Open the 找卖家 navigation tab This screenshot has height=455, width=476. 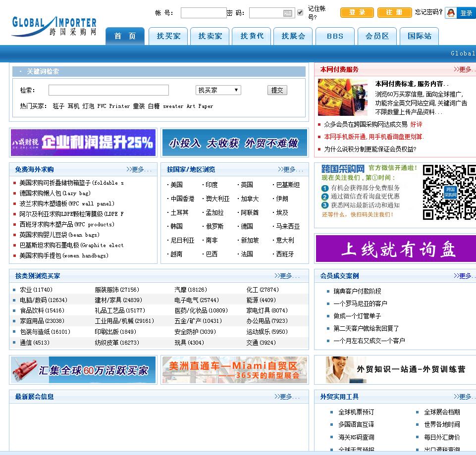pos(210,36)
